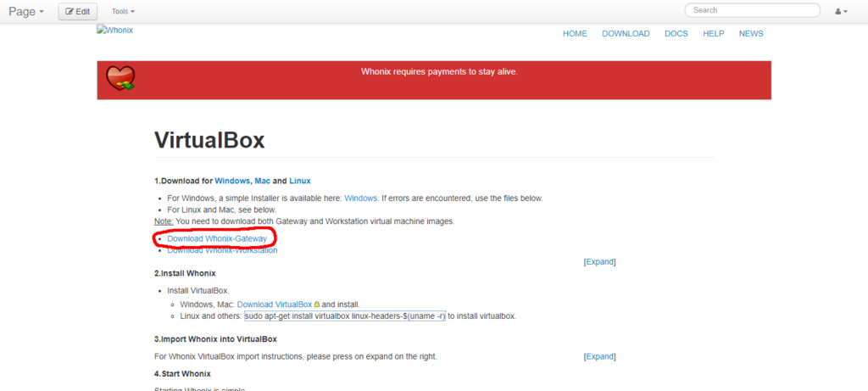This screenshot has width=868, height=391.
Task: Click the lock icon beside Download VirtualBox
Action: (317, 304)
